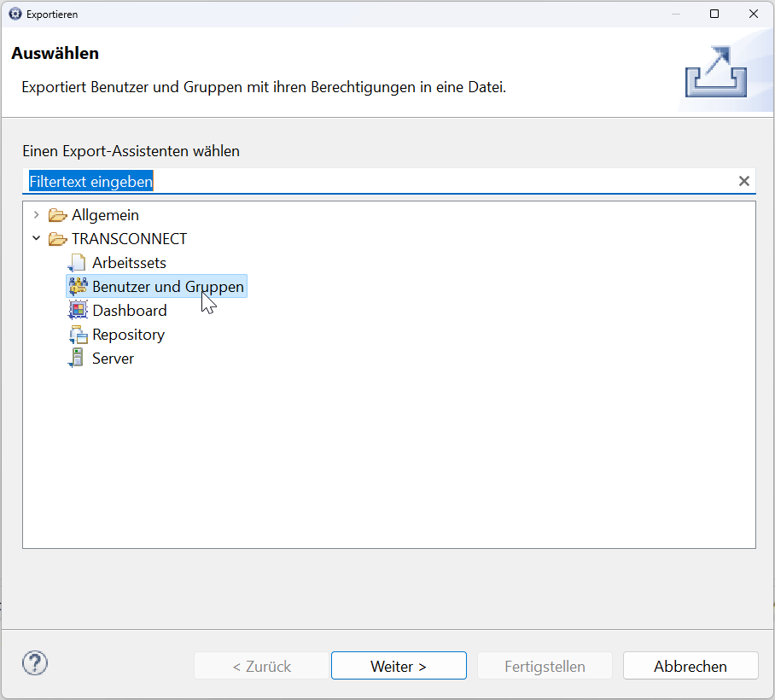Screen dimensions: 775x700
Task: Expand the Allgemein tree node
Action: coord(36,215)
